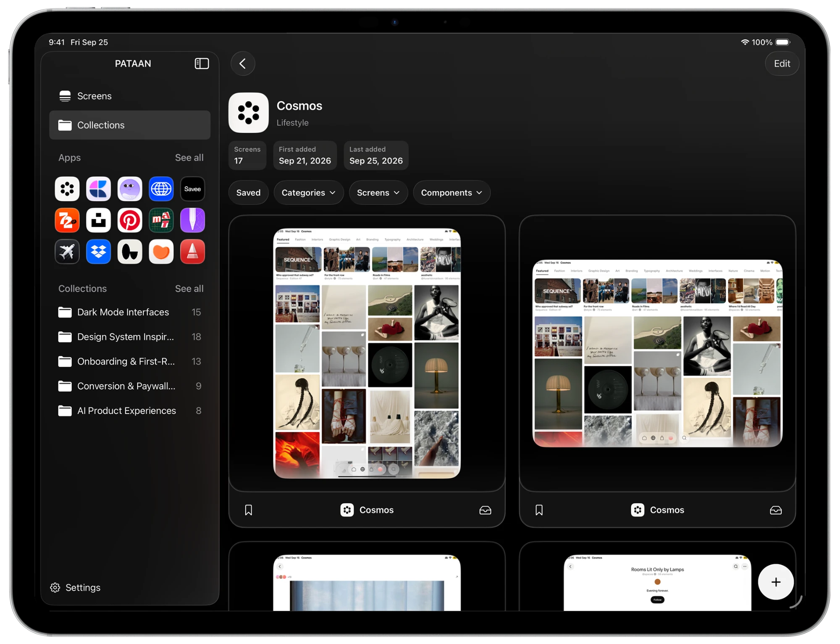840x644 pixels.
Task: Open Settings at sidebar bottom
Action: [x=76, y=587]
